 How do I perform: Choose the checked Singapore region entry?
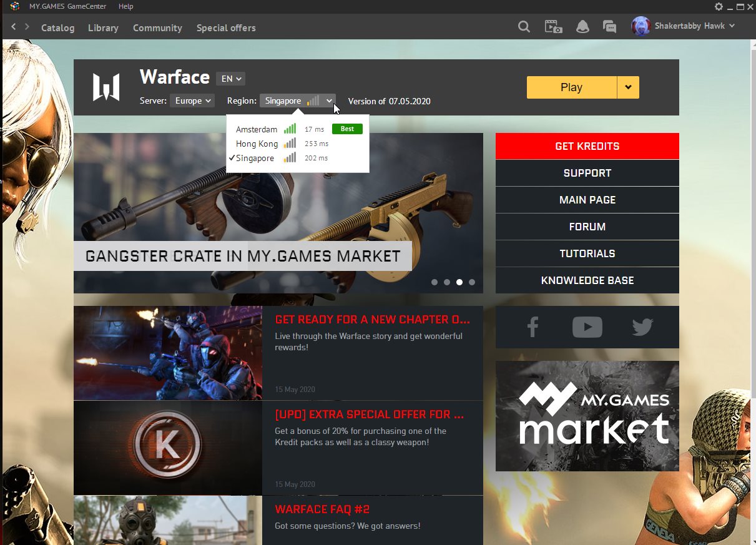(x=255, y=159)
